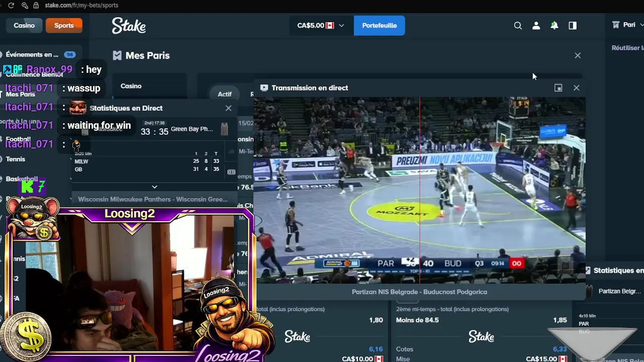
Task: Click the live basketball video stream
Action: coord(420,190)
